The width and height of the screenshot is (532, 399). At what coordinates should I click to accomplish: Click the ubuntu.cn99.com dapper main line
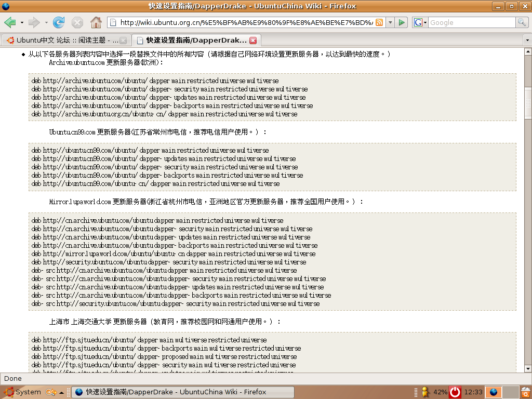(150, 150)
